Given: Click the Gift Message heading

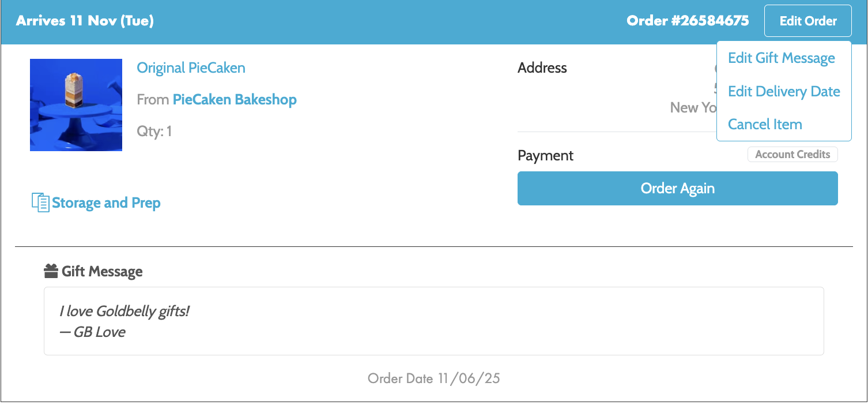Looking at the screenshot, I should (x=102, y=272).
